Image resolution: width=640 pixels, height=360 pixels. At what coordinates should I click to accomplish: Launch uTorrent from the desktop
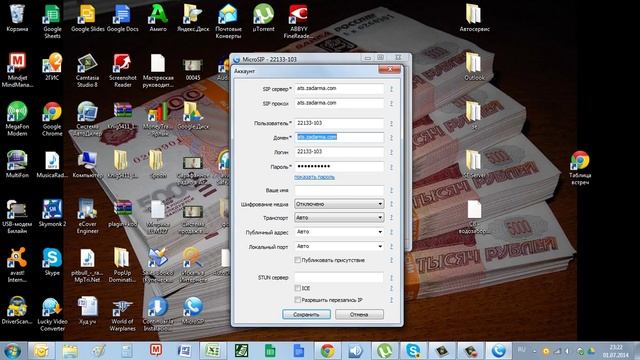click(x=263, y=18)
